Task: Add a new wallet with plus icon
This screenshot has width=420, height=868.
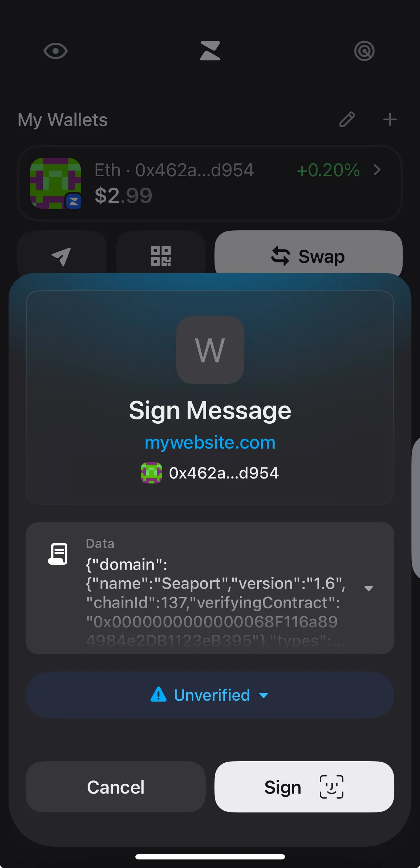Action: pyautogui.click(x=390, y=120)
